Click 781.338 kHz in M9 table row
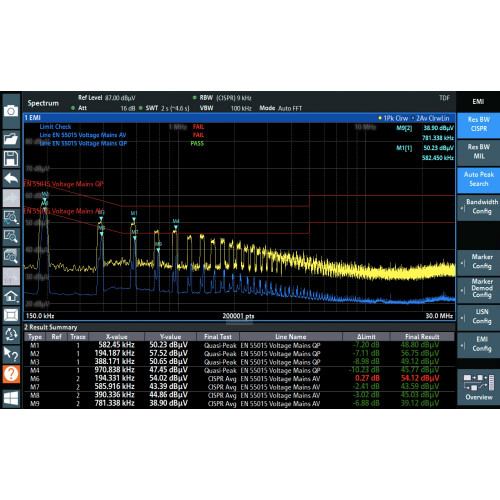 point(115,403)
